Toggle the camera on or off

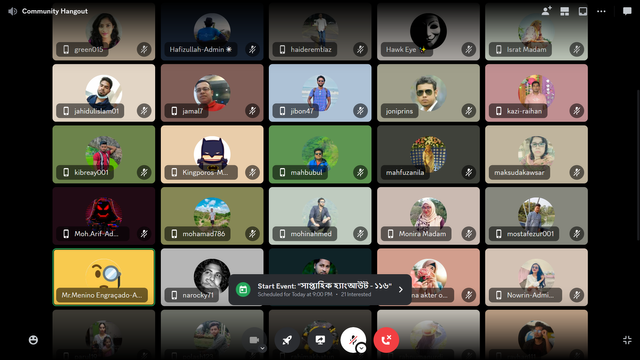254,340
